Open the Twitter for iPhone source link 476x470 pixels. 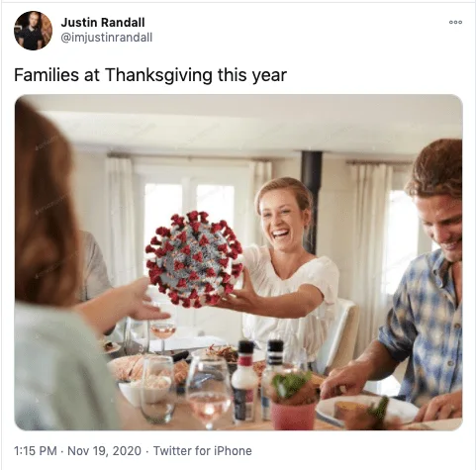coord(203,450)
